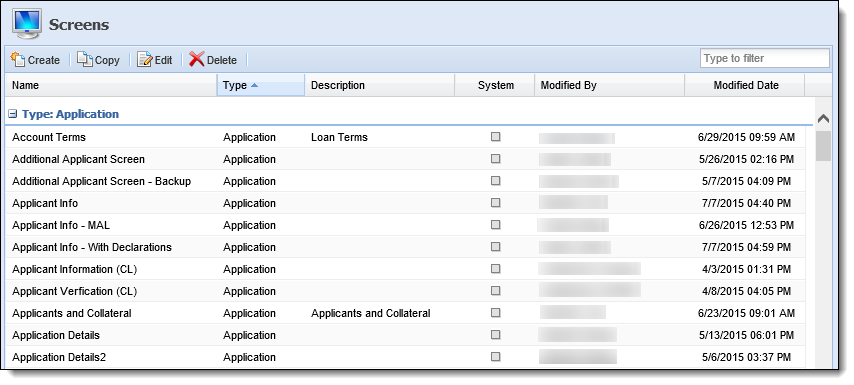
Task: Click the red Delete X icon
Action: (197, 59)
